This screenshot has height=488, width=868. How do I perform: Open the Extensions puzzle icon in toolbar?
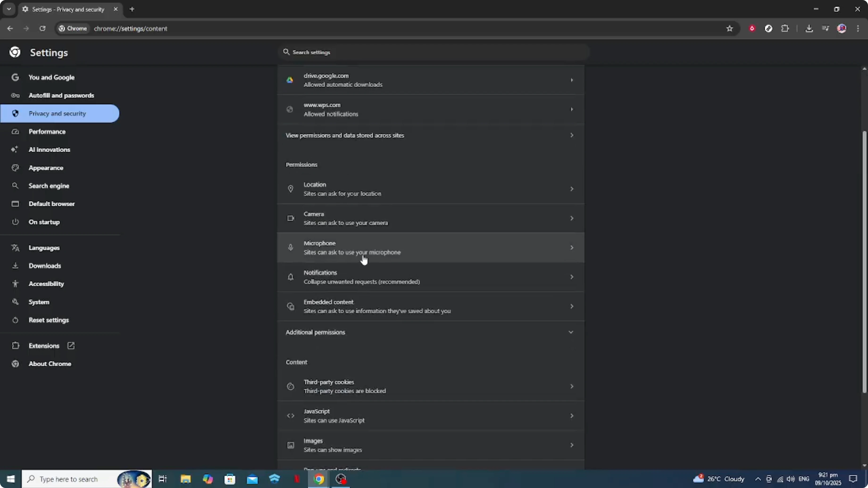click(785, 29)
